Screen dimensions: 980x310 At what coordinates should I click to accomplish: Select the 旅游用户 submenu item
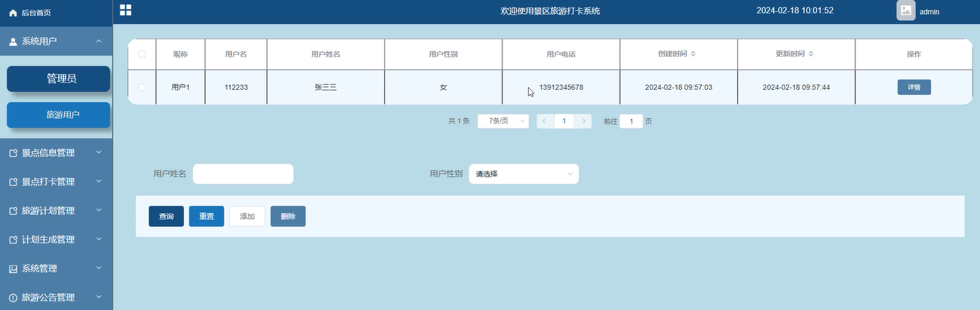click(x=58, y=115)
